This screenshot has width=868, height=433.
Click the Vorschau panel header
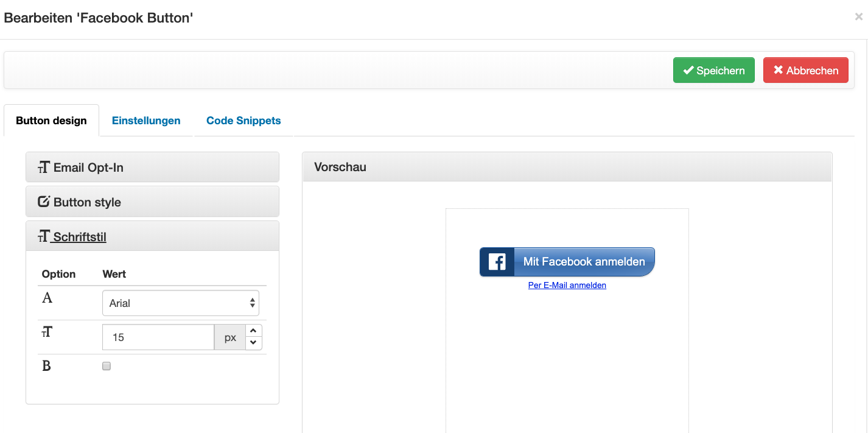click(567, 167)
